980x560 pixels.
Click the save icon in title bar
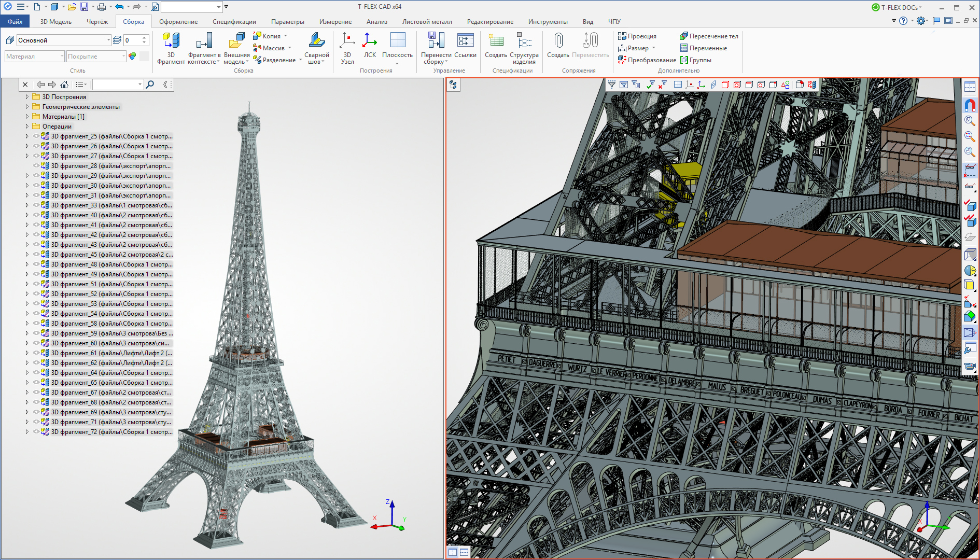83,7
